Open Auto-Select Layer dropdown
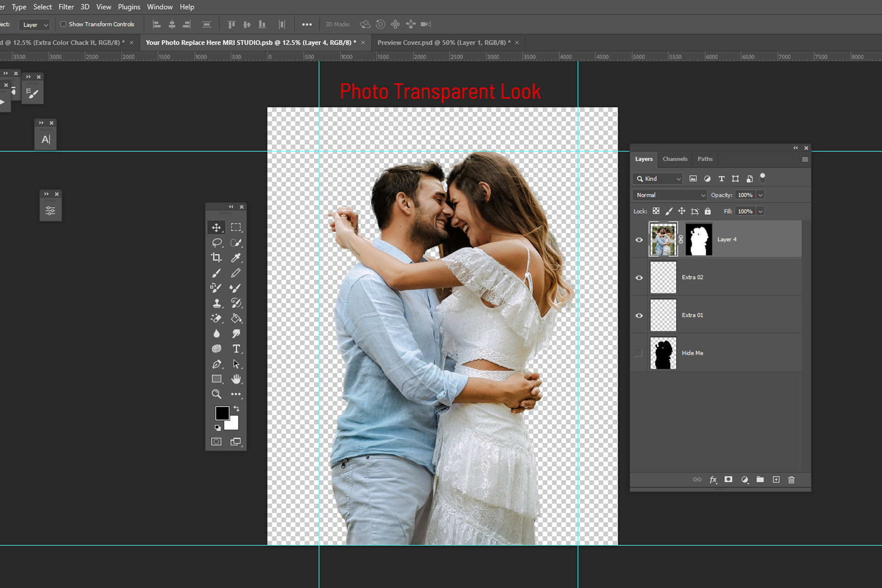The width and height of the screenshot is (882, 588). (34, 24)
